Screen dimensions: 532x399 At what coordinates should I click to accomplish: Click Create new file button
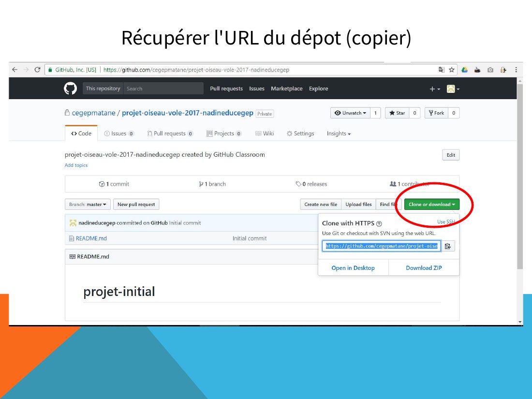click(321, 204)
